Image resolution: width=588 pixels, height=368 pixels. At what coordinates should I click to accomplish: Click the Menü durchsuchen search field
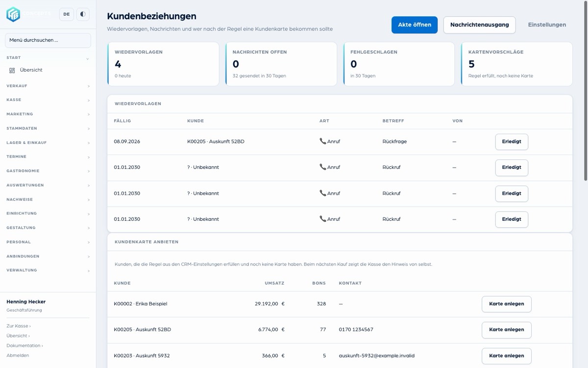[48, 40]
